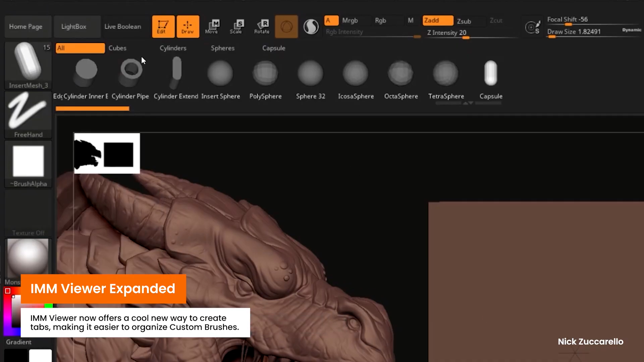The image size is (644, 362).
Task: Pick the OctaSphere insert mesh
Action: pyautogui.click(x=401, y=73)
